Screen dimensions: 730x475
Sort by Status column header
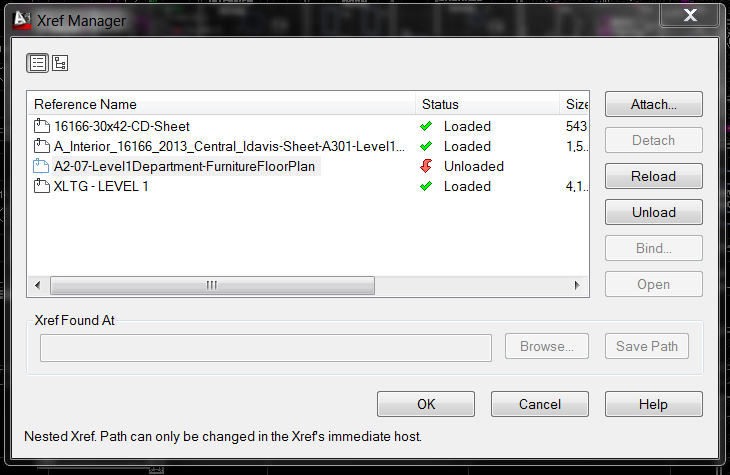[x=487, y=104]
